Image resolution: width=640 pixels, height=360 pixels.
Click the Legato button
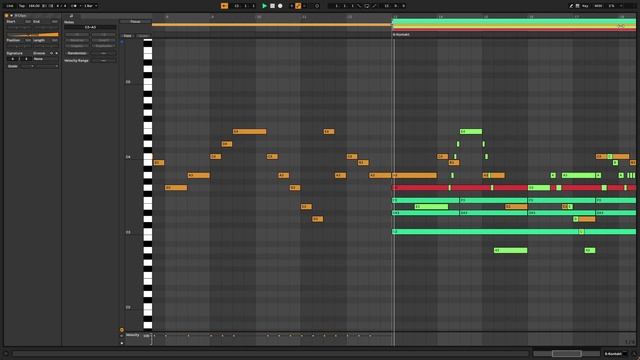click(77, 46)
